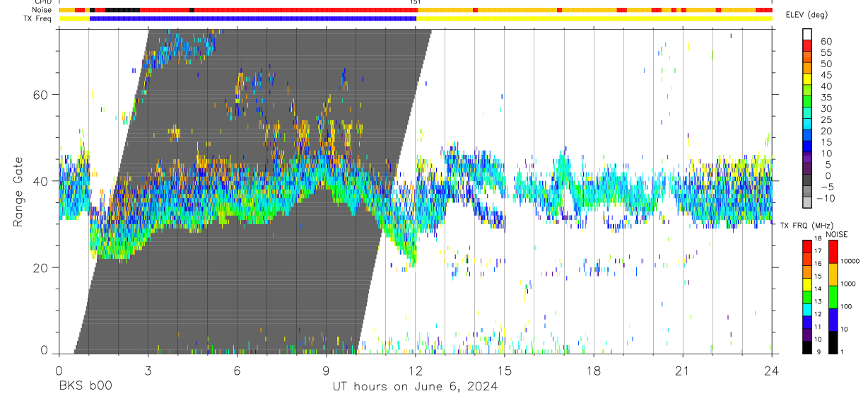Click the '12' label on TX FRQ colorbar
The image size is (868, 401).
816,314
